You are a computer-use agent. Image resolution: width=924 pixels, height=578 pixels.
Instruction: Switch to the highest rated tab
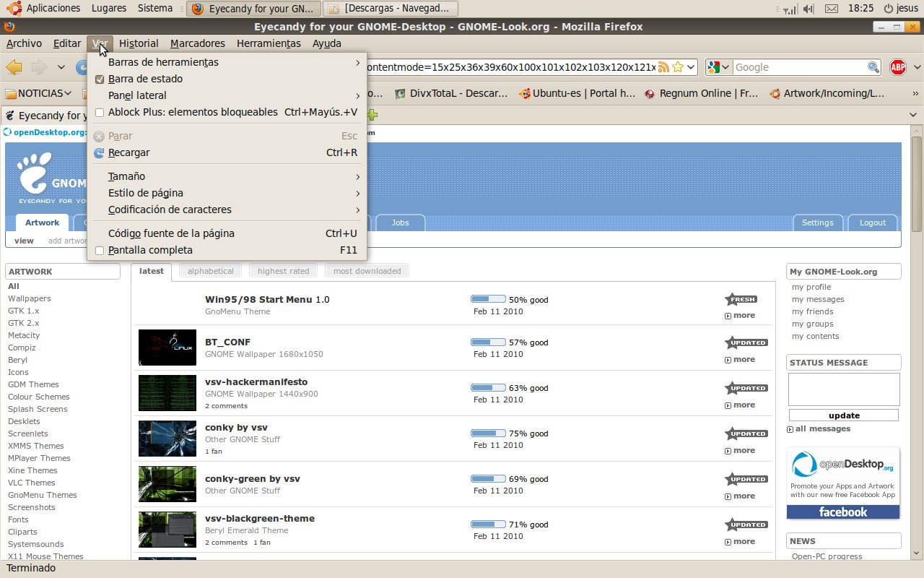283,271
